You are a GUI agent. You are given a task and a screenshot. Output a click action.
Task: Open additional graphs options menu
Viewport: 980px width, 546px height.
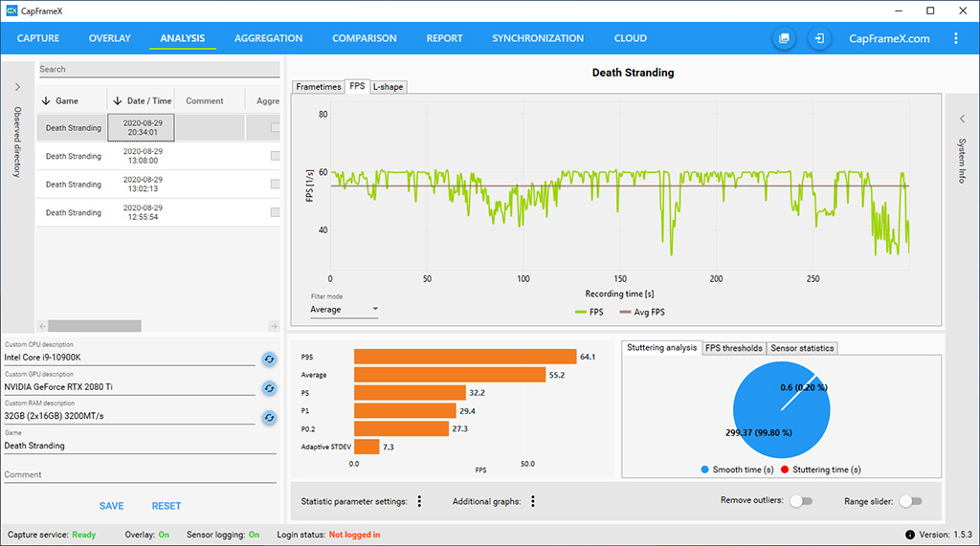click(x=533, y=501)
